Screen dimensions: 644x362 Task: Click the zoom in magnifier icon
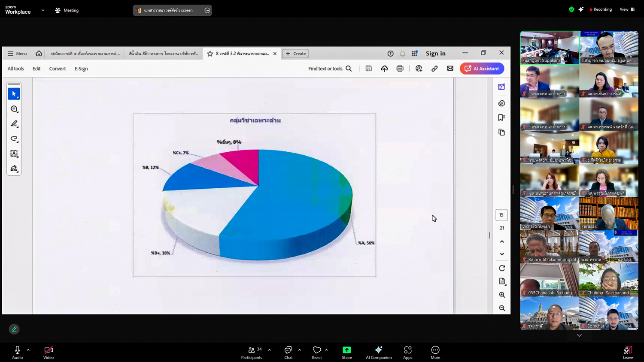click(x=502, y=295)
